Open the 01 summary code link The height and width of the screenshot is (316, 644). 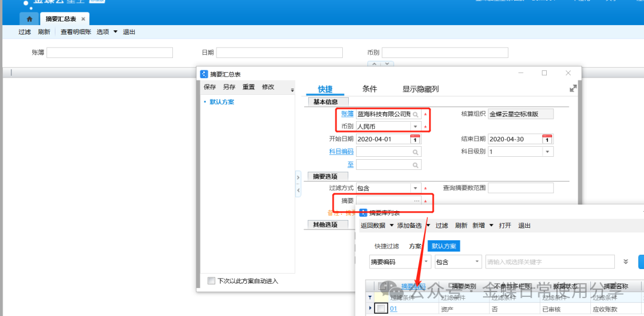coord(394,308)
